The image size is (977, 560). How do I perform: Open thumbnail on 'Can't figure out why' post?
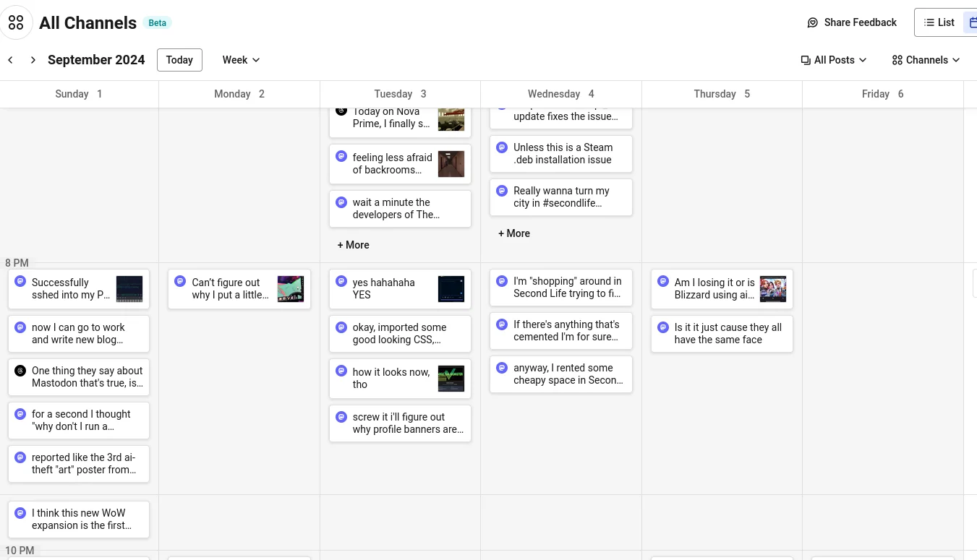pyautogui.click(x=291, y=289)
